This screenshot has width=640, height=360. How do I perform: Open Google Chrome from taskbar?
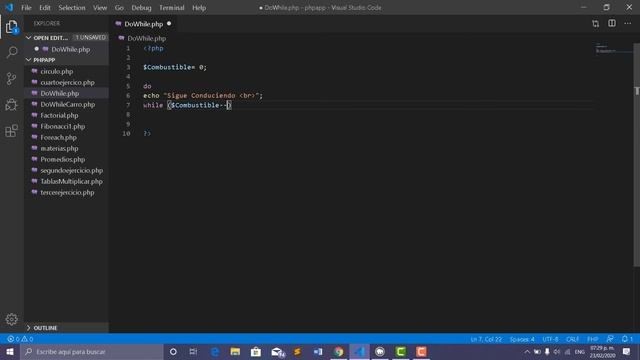pyautogui.click(x=338, y=351)
